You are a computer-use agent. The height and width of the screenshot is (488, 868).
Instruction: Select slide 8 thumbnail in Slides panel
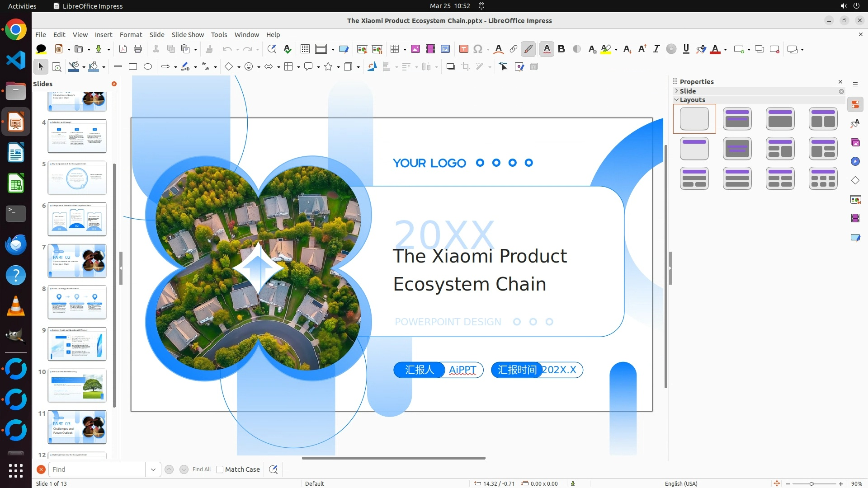pos(77,302)
